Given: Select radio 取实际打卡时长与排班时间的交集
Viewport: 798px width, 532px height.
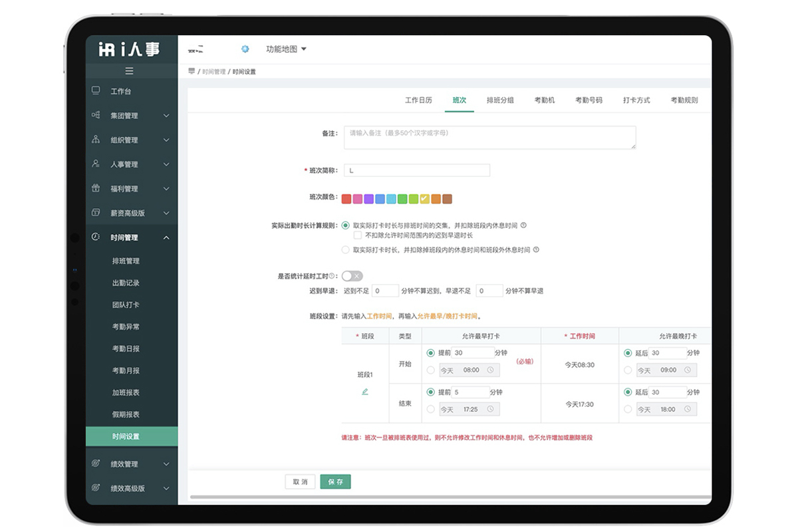Looking at the screenshot, I should (x=345, y=225).
